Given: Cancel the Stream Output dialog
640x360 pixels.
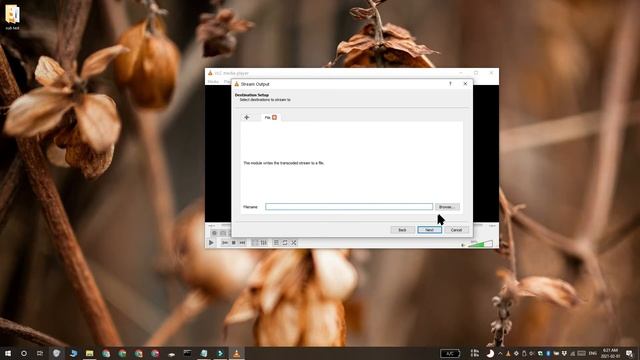Looking at the screenshot, I should tap(456, 230).
